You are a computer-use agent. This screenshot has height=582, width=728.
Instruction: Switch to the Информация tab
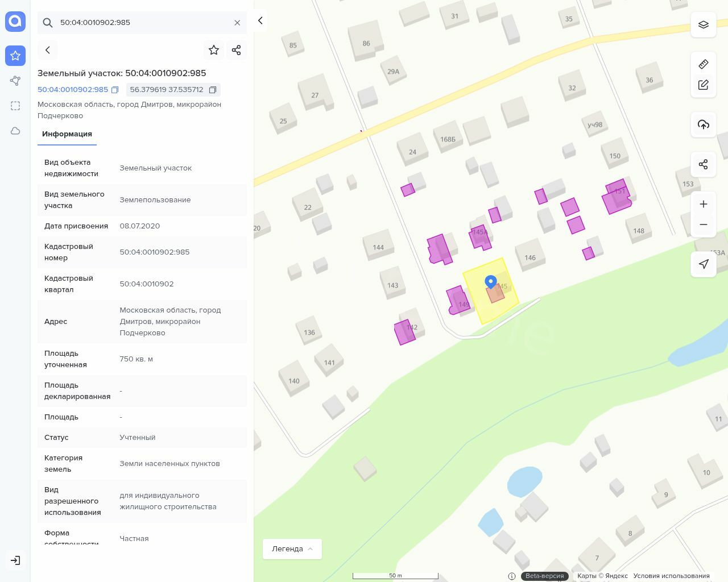(x=67, y=134)
